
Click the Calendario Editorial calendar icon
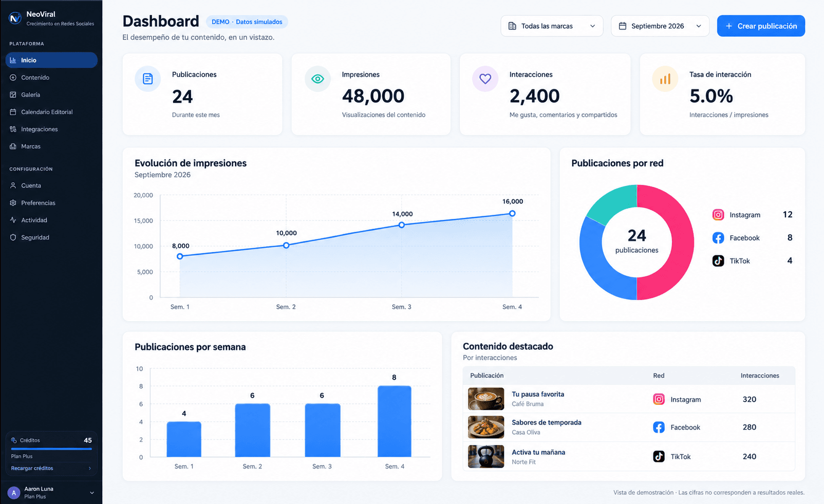click(13, 112)
